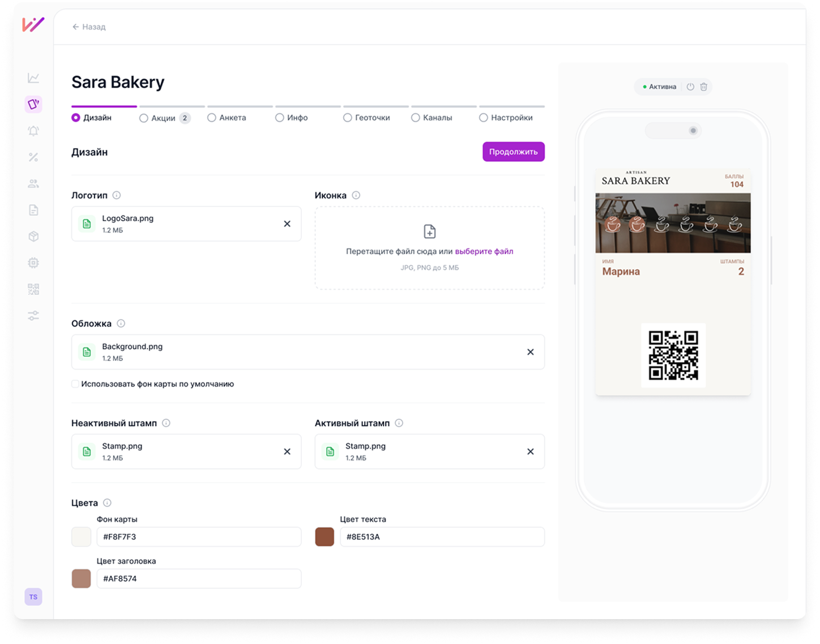Remove the Неактивный штамп Stamp.png file
Image resolution: width=820 pixels, height=644 pixels.
coord(287,452)
